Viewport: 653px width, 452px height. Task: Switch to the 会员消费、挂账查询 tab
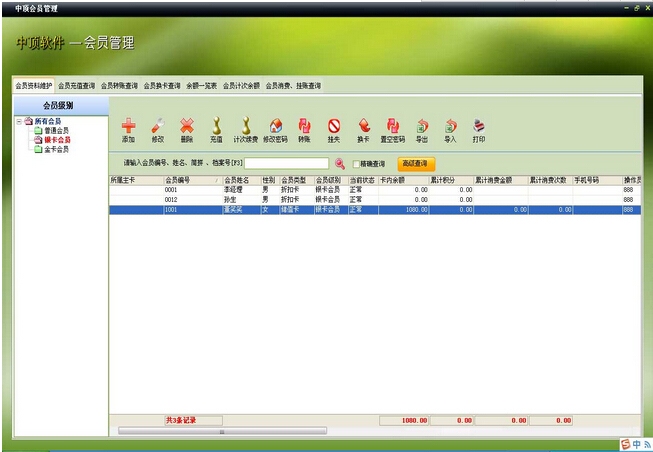pyautogui.click(x=293, y=86)
